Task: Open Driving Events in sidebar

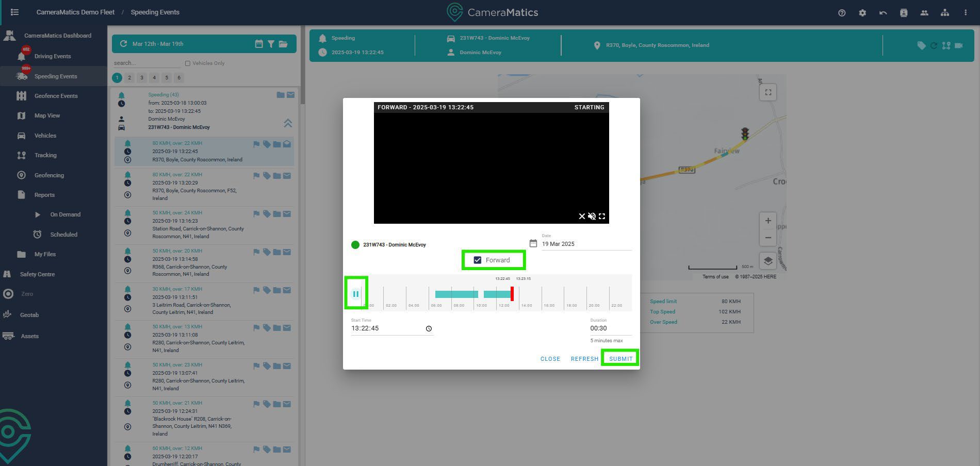Action: click(x=53, y=56)
